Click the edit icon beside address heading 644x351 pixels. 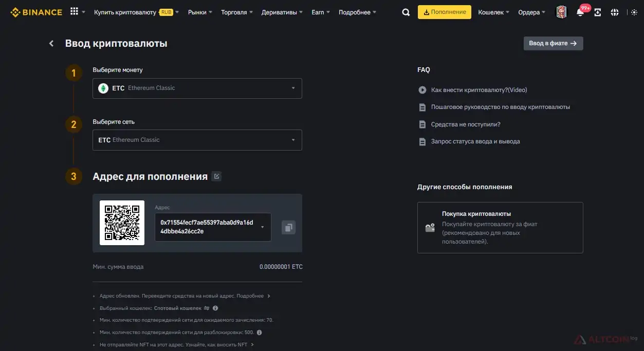(x=216, y=176)
